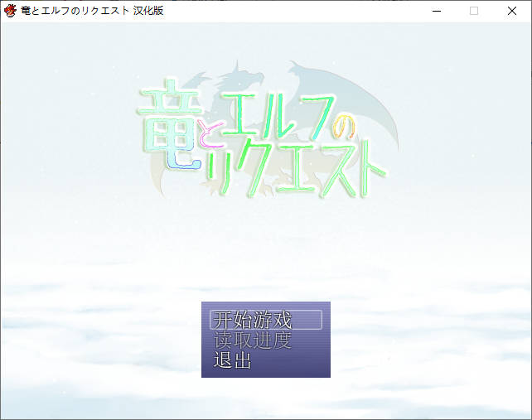
Task: Click the game icon in title bar
Action: tap(10, 11)
